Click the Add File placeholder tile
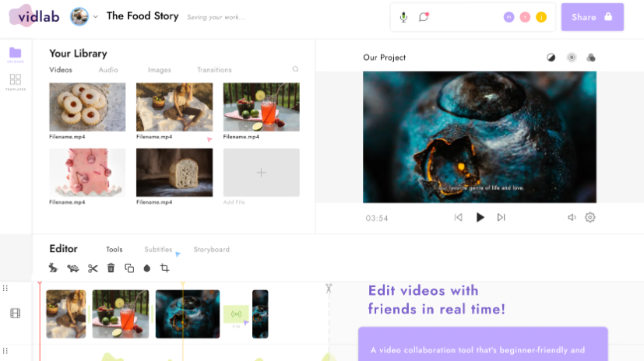Screen dimensions: 644x361 [261, 172]
